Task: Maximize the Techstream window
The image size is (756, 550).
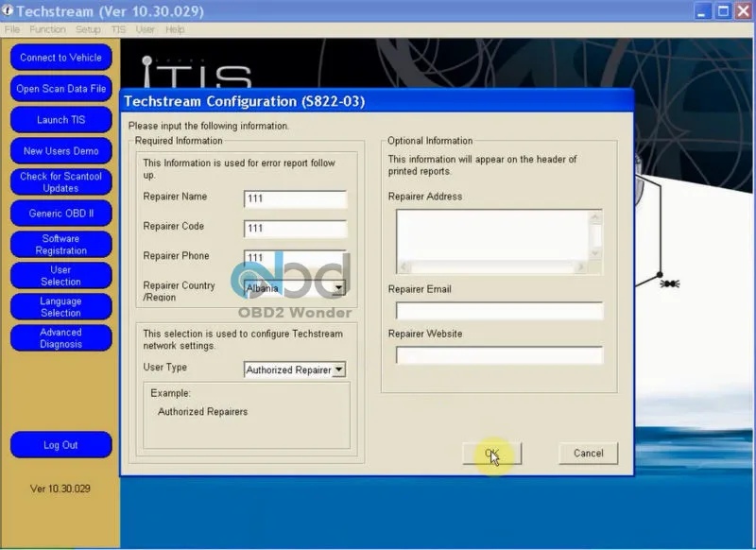Action: coord(723,11)
